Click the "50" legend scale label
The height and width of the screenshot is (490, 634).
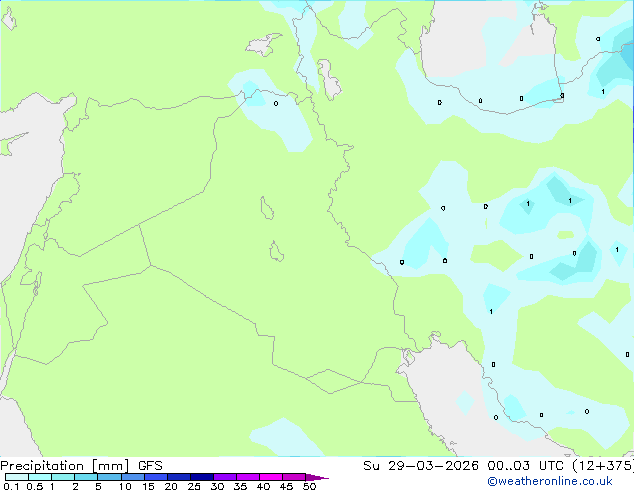point(309,486)
